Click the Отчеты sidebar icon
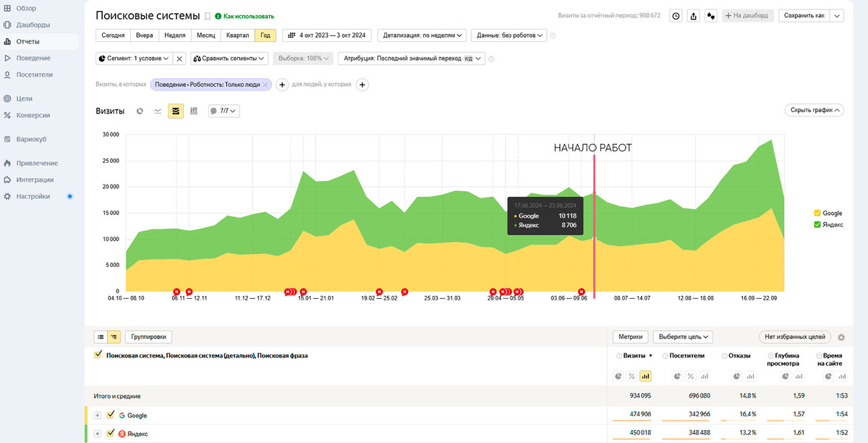This screenshot has width=868, height=443. (7, 41)
